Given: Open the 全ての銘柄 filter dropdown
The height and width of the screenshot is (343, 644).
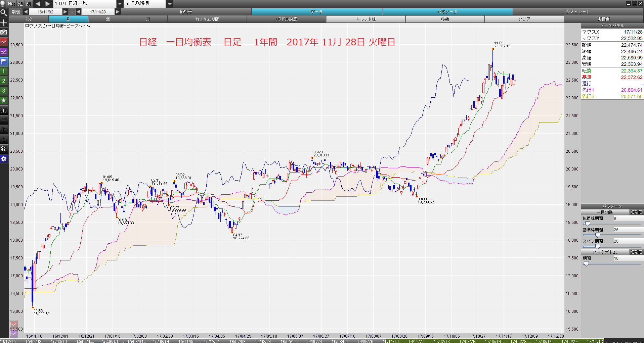Looking at the screenshot, I should point(170,4).
